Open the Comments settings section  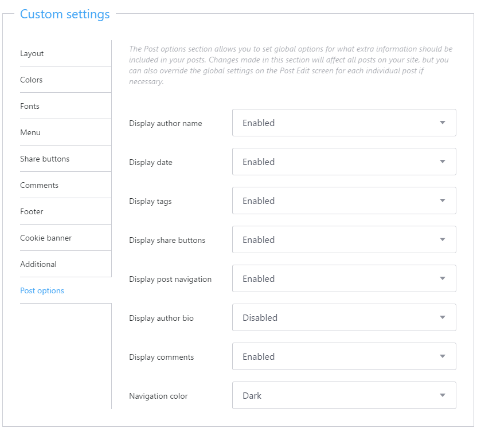[39, 185]
